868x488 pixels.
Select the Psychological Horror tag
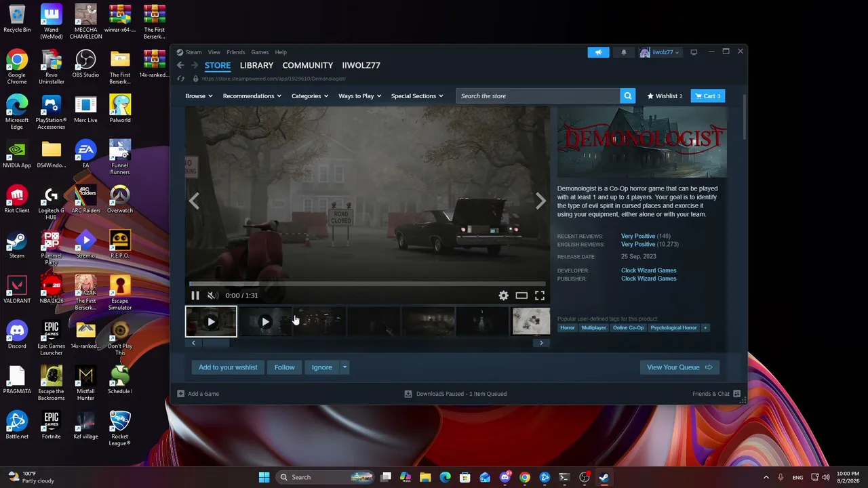[674, 328]
